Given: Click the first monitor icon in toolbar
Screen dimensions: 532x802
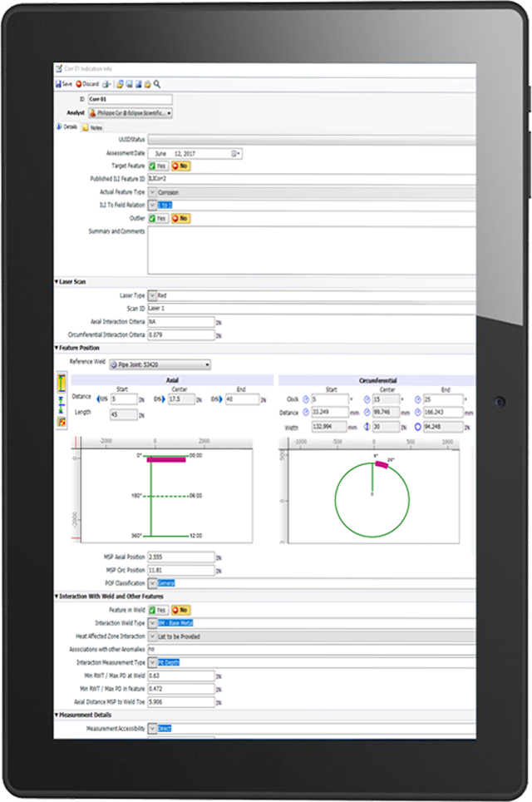Looking at the screenshot, I should click(x=130, y=84).
